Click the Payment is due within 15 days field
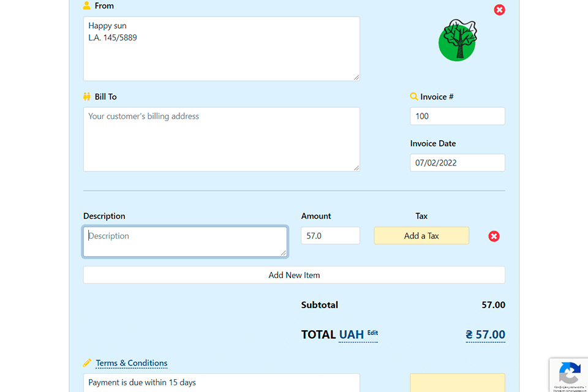Viewport: 588px width, 392px height. pos(221,383)
